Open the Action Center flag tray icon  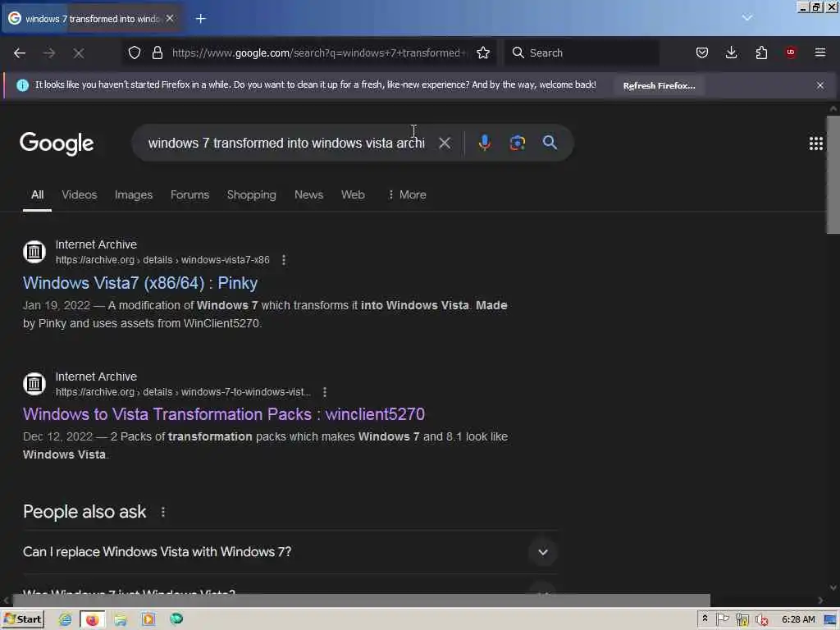click(722, 619)
